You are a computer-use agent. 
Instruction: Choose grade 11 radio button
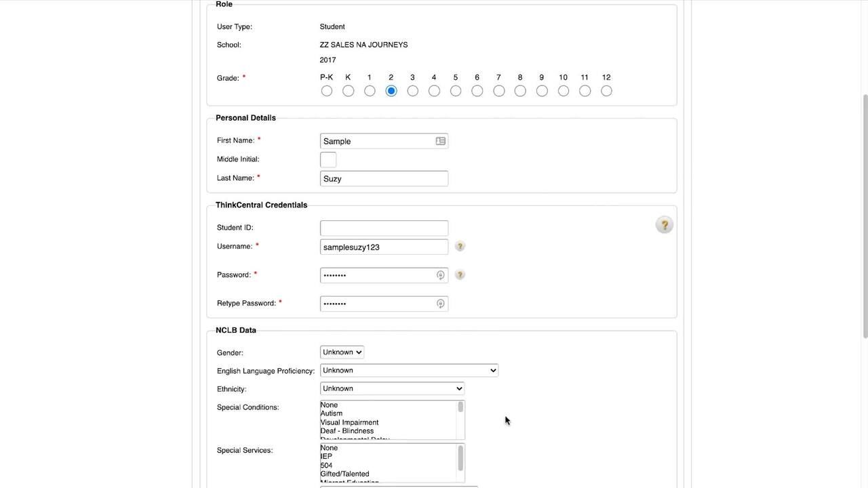(585, 91)
